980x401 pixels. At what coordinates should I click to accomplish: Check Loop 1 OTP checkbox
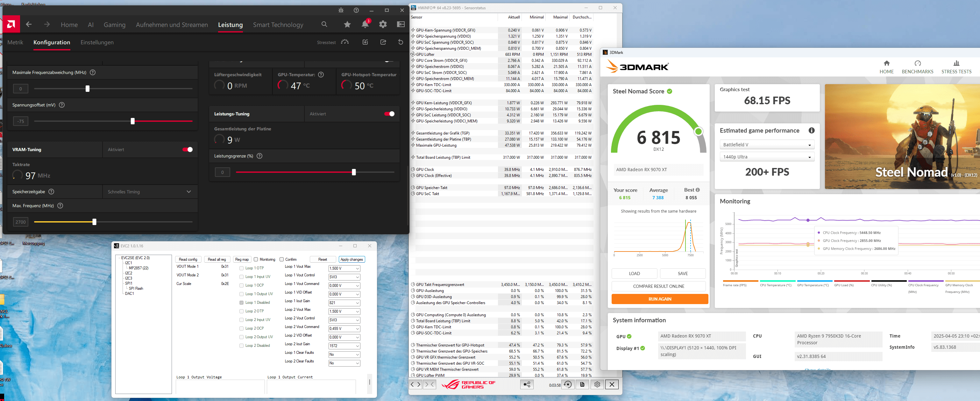point(241,268)
